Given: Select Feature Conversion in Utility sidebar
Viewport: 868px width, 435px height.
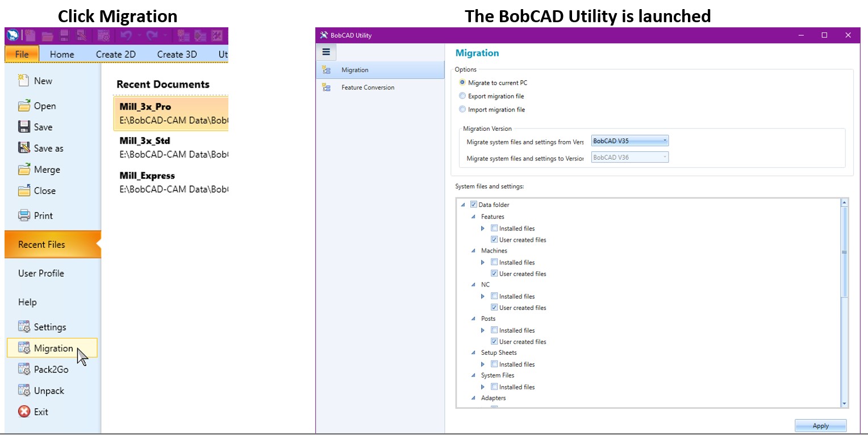Looking at the screenshot, I should click(x=380, y=88).
